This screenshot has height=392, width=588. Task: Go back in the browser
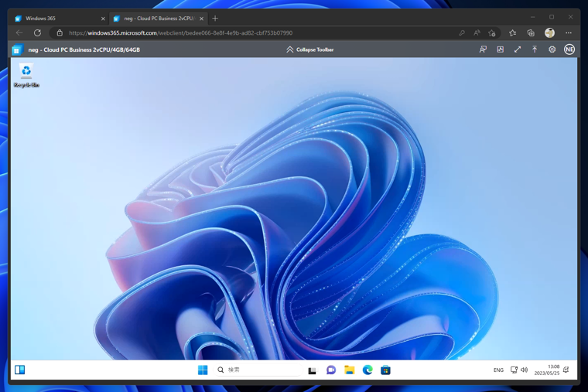pos(19,33)
